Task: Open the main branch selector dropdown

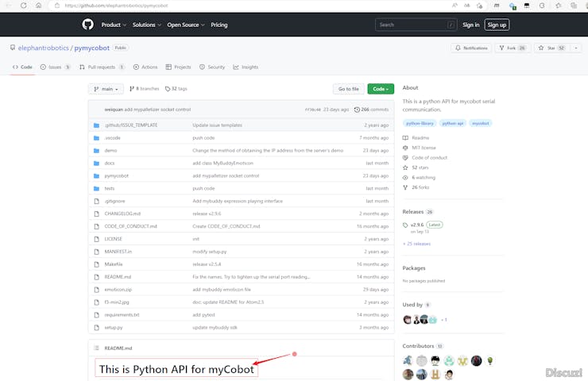Action: (x=106, y=89)
